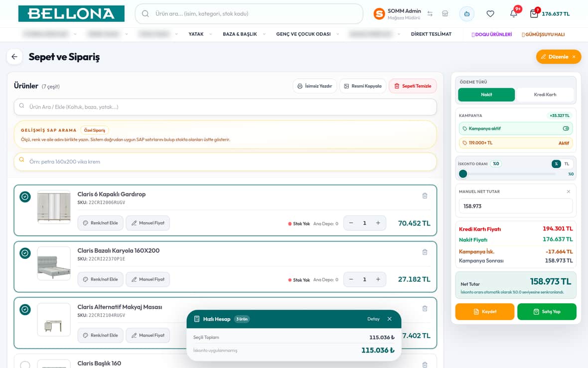
Task: Open GÜMÜŞSUYU HALI link
Action: point(543,34)
